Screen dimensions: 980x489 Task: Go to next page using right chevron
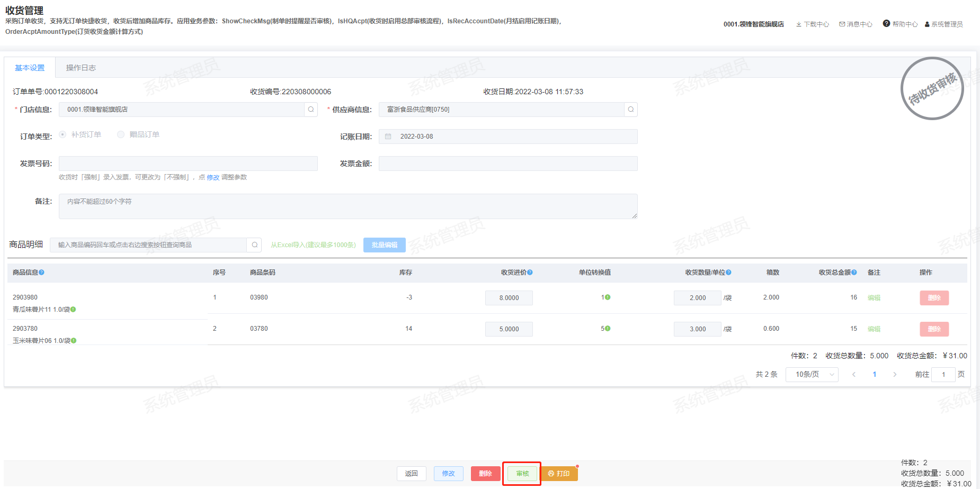(x=895, y=375)
